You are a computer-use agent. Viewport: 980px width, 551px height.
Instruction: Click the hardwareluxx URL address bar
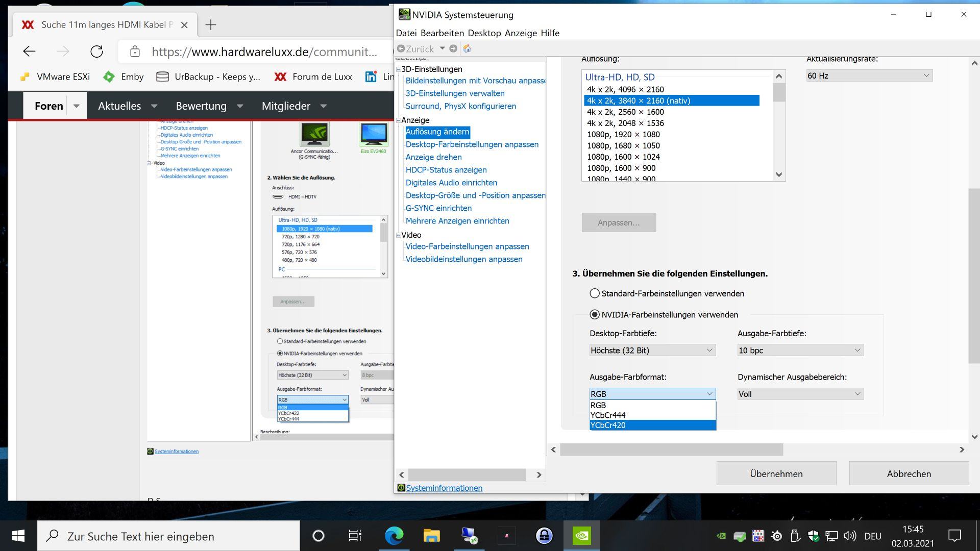click(x=264, y=52)
